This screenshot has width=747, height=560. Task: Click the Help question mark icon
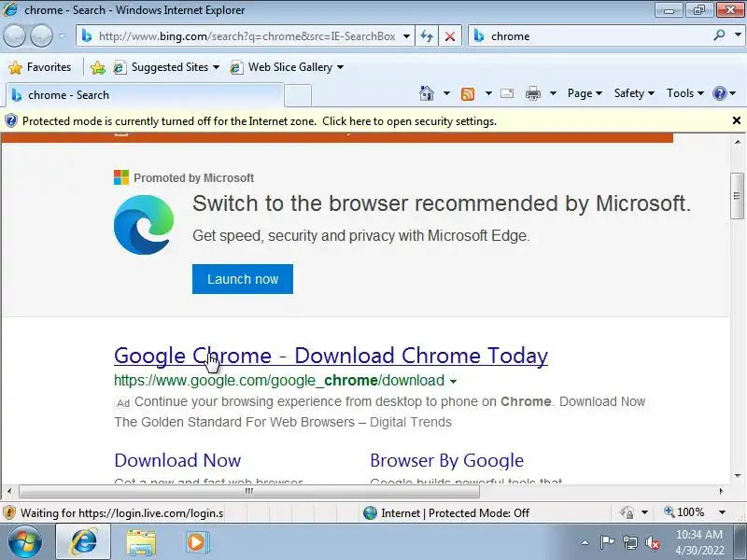pyautogui.click(x=719, y=93)
